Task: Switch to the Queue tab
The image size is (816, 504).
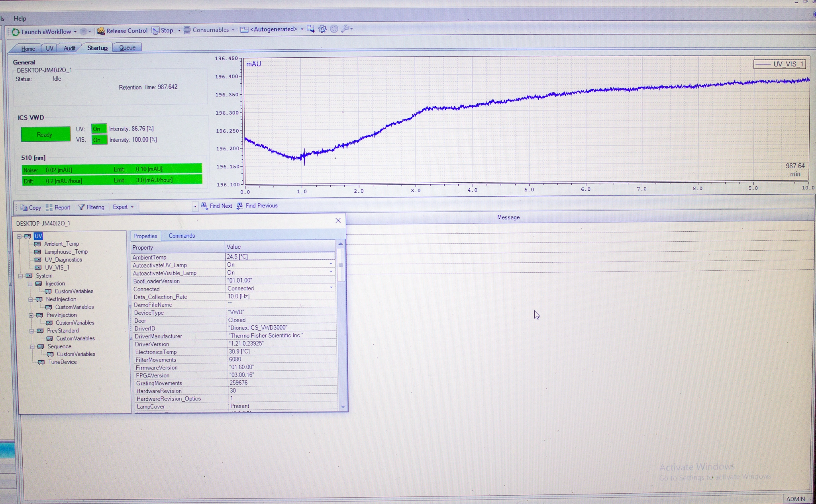Action: pos(127,47)
